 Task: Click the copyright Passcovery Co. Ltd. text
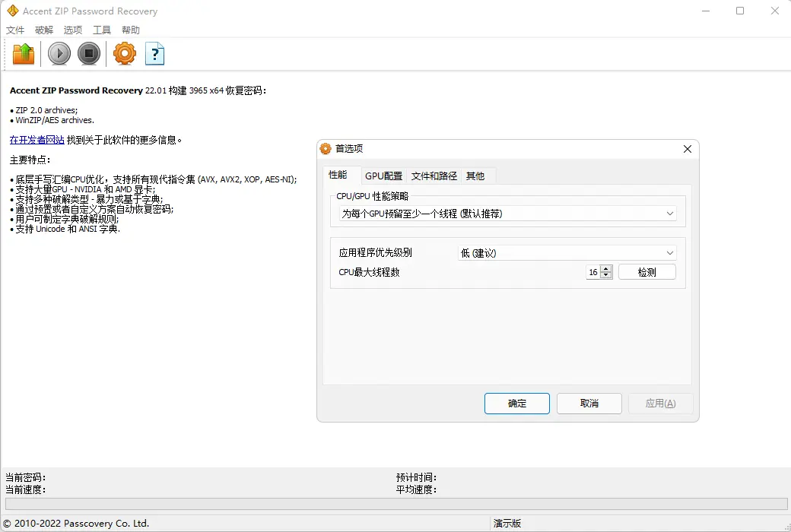click(76, 524)
